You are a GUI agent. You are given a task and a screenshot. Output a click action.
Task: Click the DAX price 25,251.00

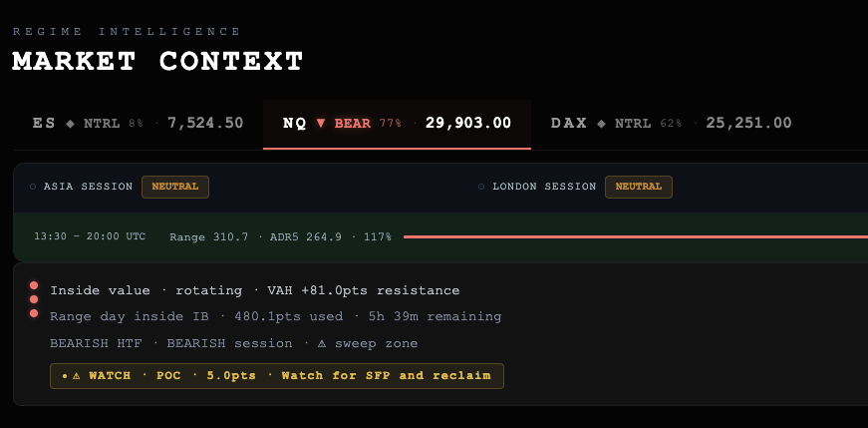coord(748,123)
